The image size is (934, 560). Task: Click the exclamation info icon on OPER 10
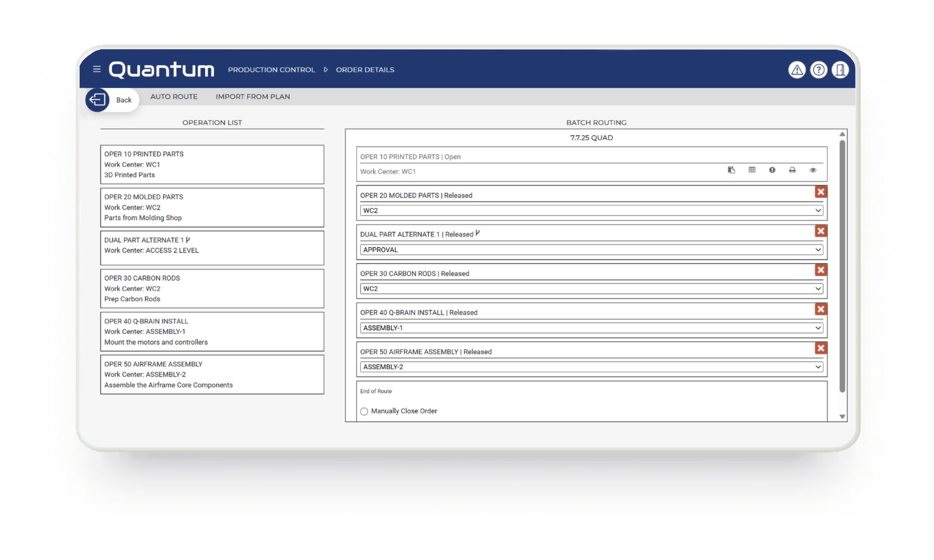point(772,170)
